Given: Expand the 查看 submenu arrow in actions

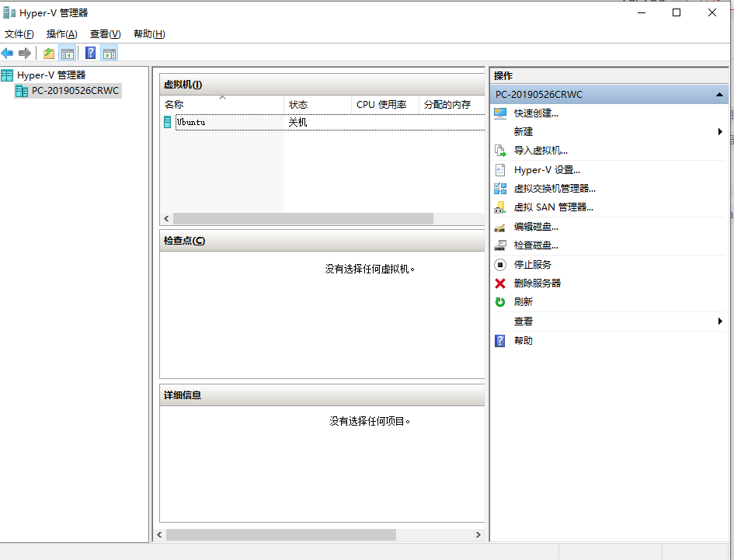Looking at the screenshot, I should point(720,322).
